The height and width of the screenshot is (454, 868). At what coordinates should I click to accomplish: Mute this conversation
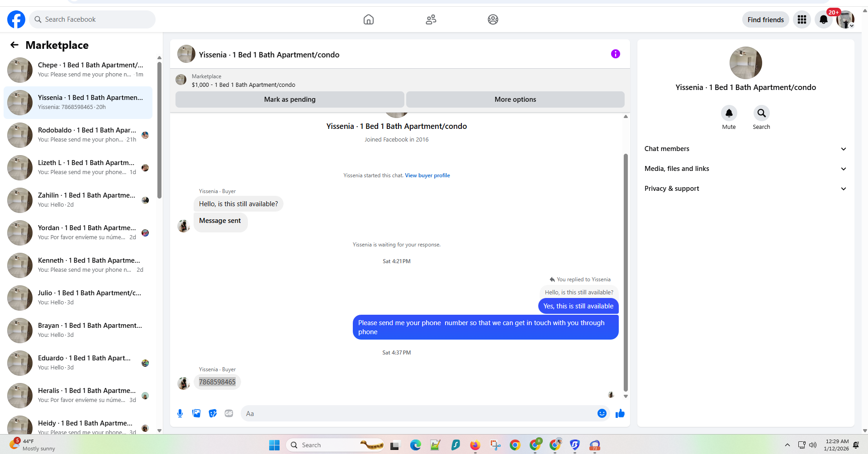tap(729, 113)
